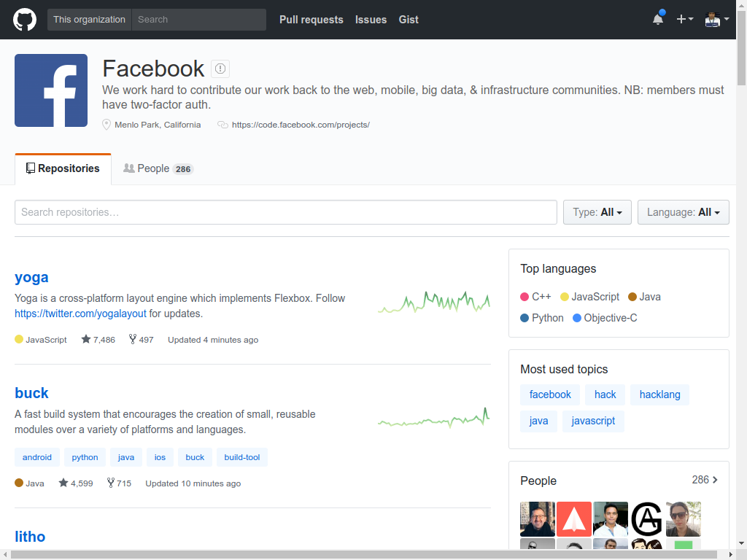The height and width of the screenshot is (560, 747).
Task: Select the hack most-used topic
Action: (605, 394)
